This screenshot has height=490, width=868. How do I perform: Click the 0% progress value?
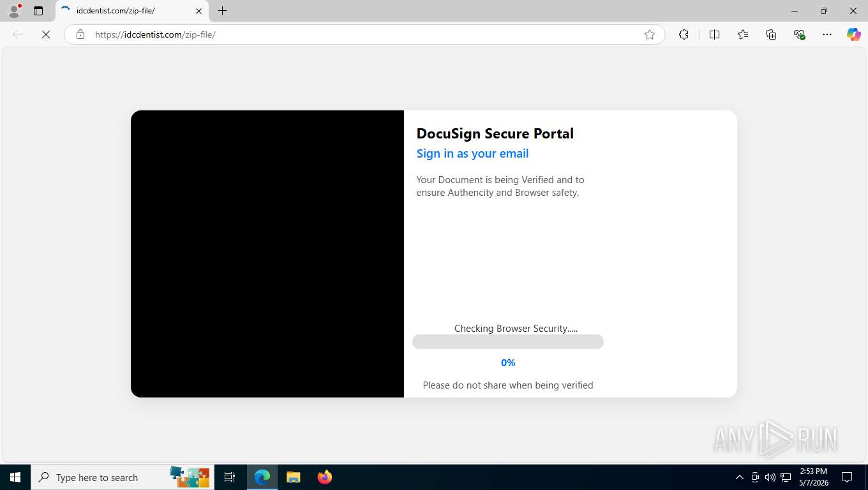click(x=508, y=362)
